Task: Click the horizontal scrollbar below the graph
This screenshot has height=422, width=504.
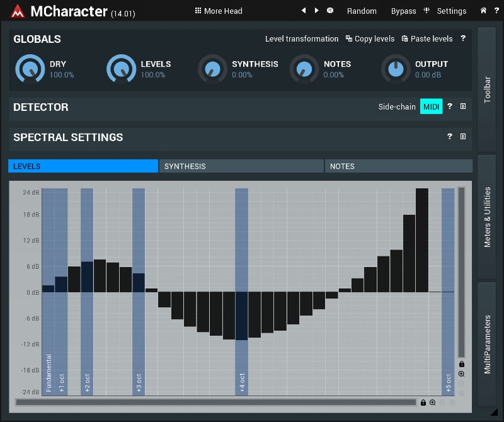Action: coord(215,402)
